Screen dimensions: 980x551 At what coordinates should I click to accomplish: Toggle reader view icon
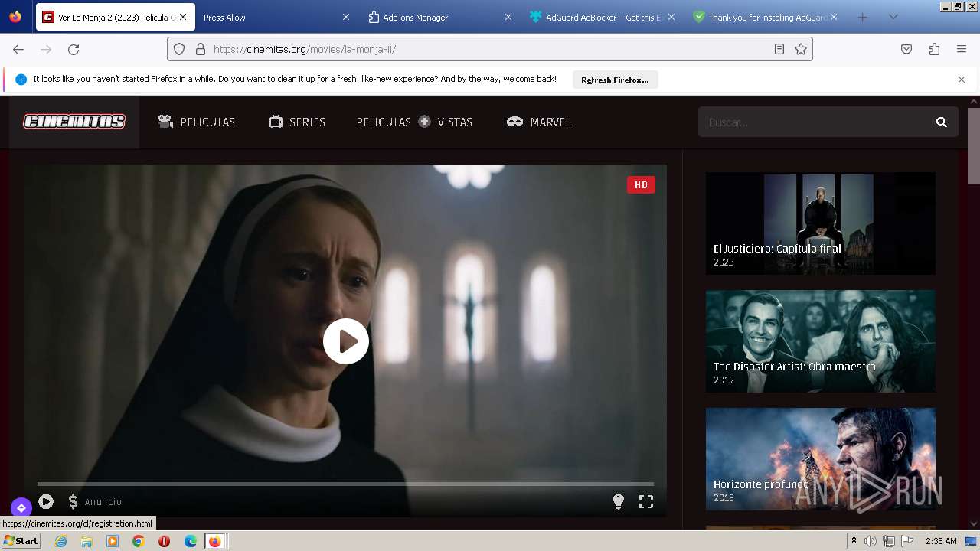pyautogui.click(x=779, y=49)
